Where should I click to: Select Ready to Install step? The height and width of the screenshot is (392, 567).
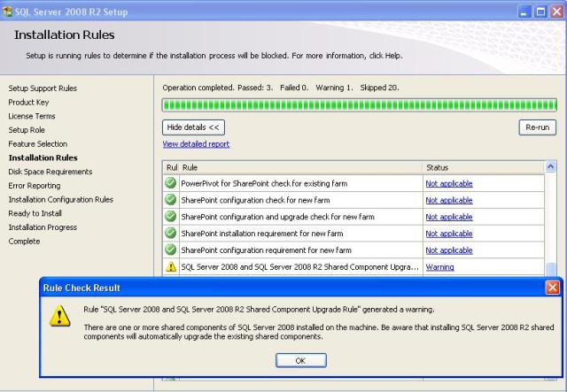35,213
